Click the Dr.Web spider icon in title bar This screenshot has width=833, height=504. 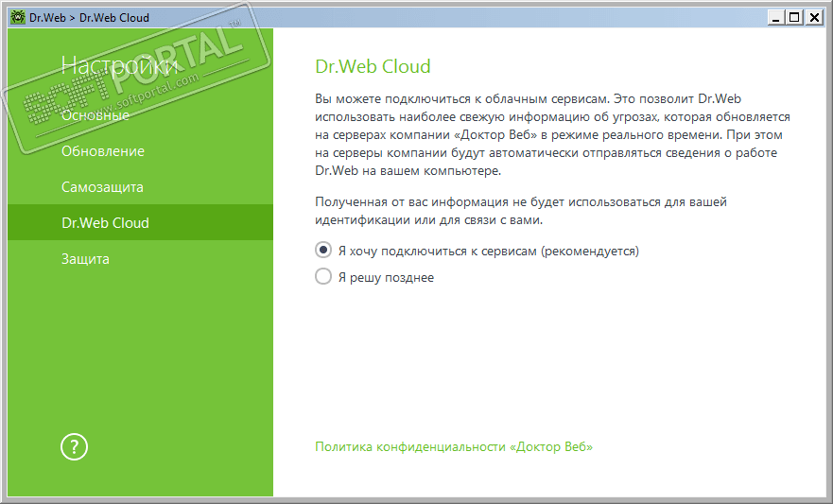(x=18, y=18)
